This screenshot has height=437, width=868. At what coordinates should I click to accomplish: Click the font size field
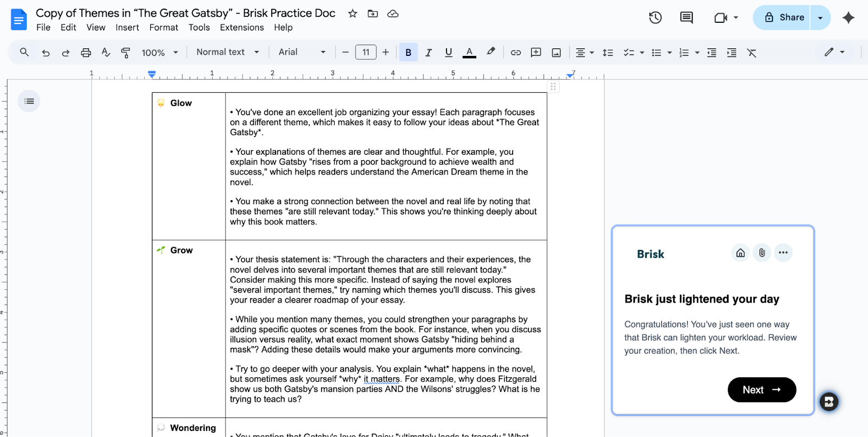coord(366,53)
